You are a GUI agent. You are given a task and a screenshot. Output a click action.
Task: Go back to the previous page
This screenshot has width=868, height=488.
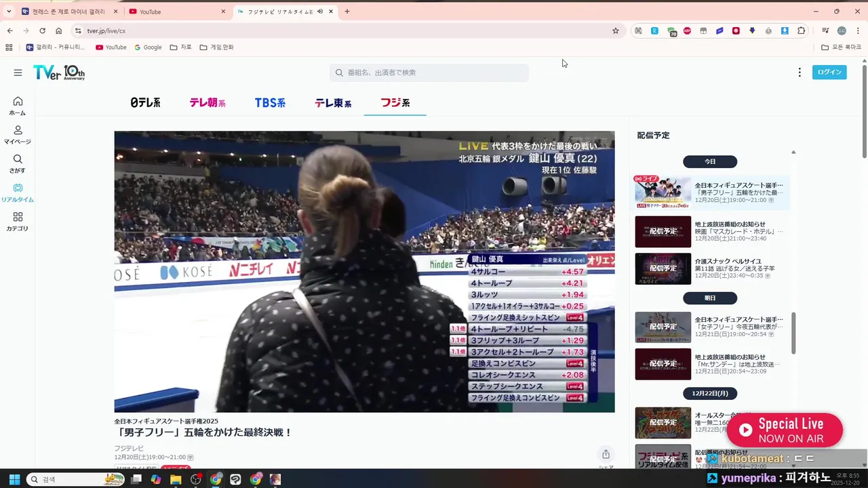[x=9, y=30]
